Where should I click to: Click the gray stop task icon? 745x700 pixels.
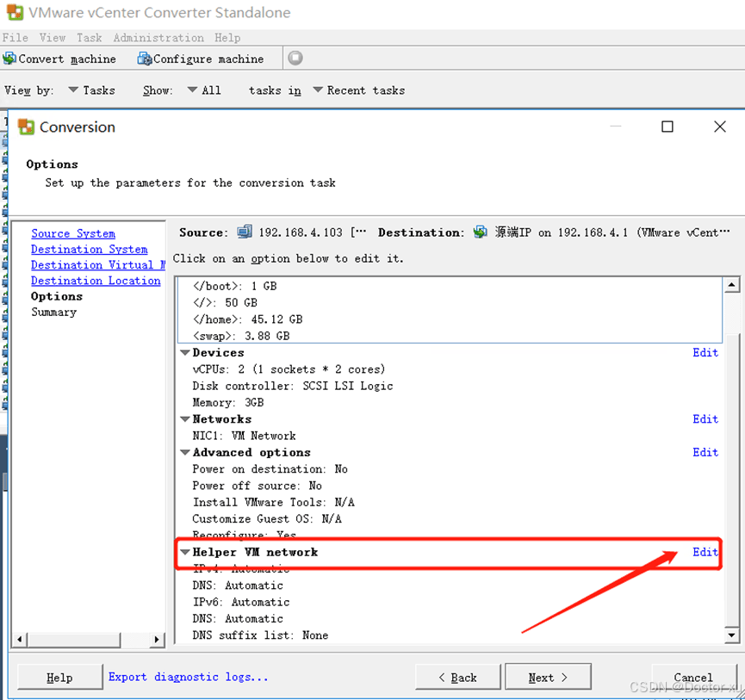(x=295, y=58)
